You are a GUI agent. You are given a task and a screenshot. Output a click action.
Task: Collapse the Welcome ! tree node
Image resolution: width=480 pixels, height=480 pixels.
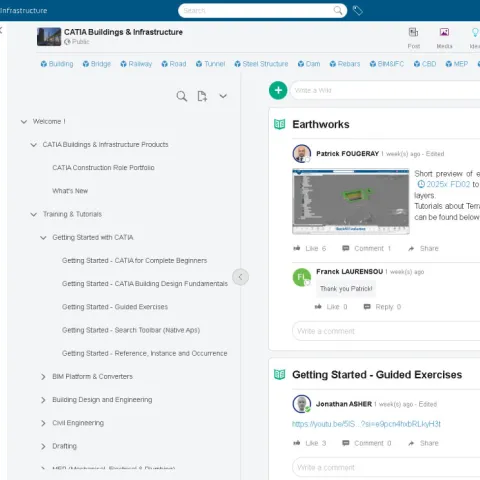24,122
